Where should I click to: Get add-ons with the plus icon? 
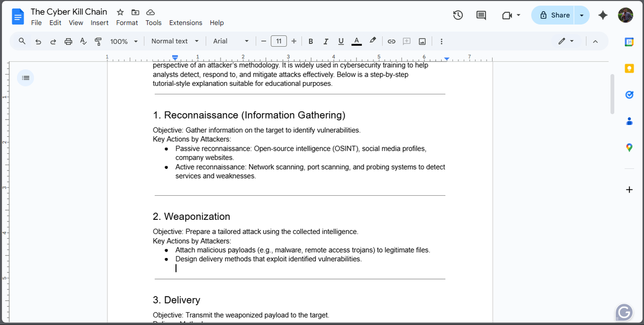(629, 190)
